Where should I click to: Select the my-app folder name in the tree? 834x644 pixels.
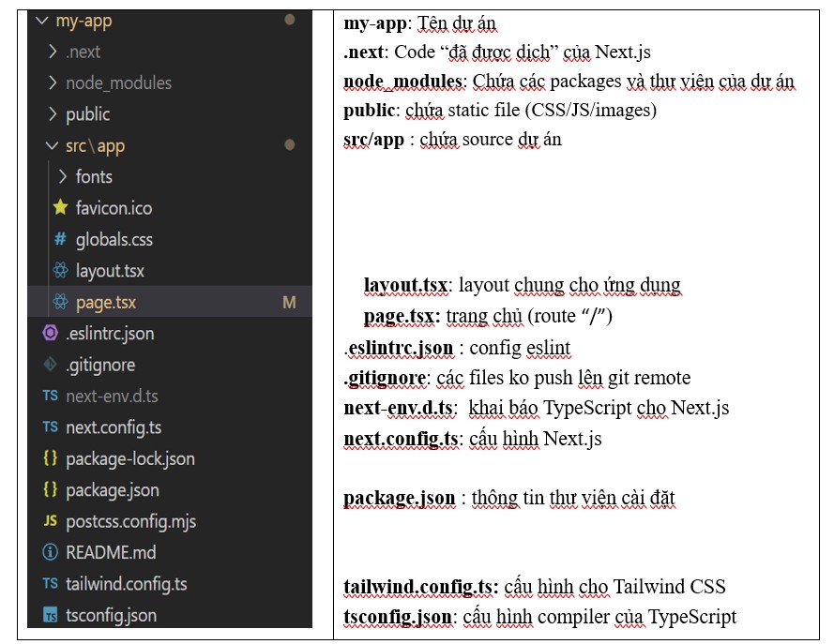click(x=83, y=22)
